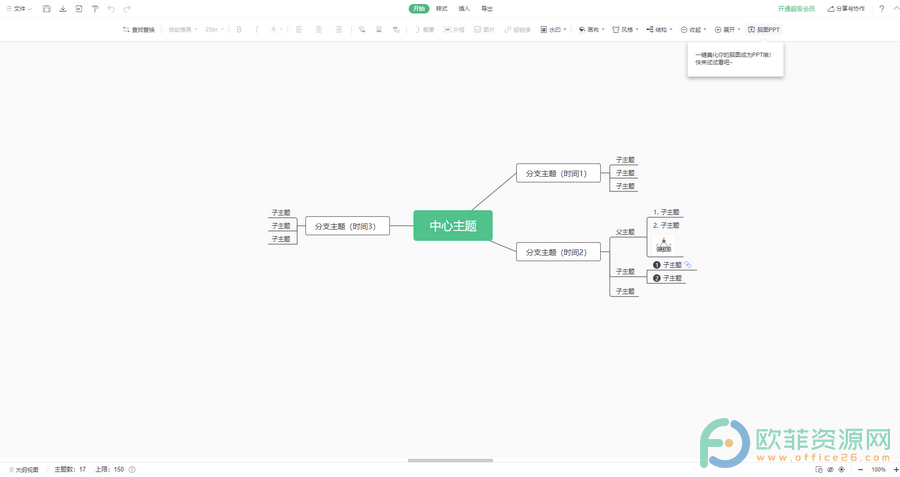Open the 收起 collapse dropdown

693,29
